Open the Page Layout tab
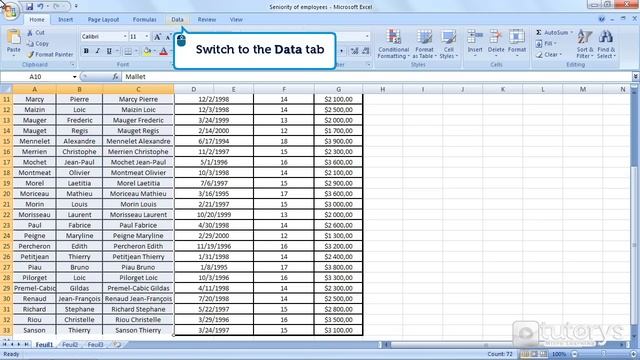The image size is (640, 360). 103,19
